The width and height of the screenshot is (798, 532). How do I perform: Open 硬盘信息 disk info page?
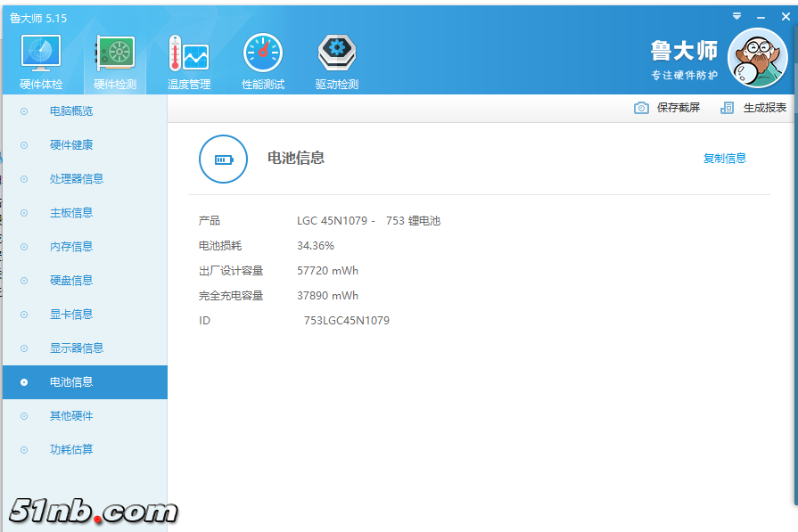tap(71, 281)
